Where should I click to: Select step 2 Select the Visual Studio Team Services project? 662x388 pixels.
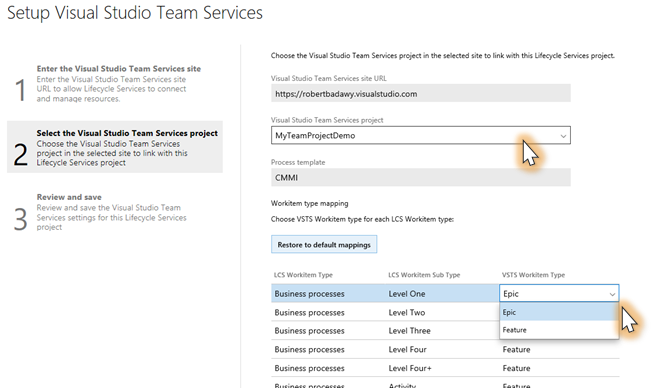[x=115, y=147]
